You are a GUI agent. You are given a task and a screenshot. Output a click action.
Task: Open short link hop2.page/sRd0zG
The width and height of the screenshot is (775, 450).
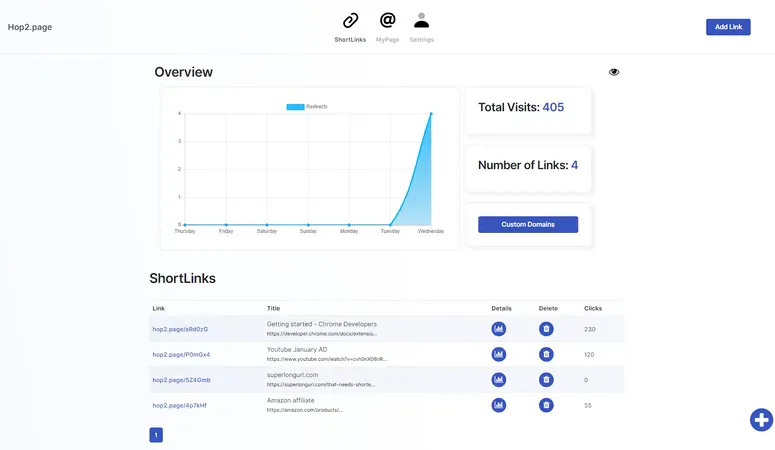click(x=180, y=329)
